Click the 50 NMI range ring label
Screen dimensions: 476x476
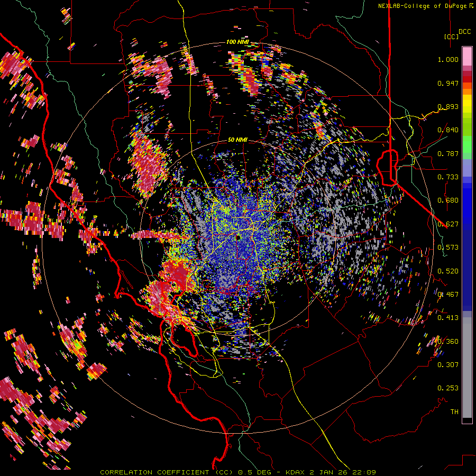pos(237,140)
